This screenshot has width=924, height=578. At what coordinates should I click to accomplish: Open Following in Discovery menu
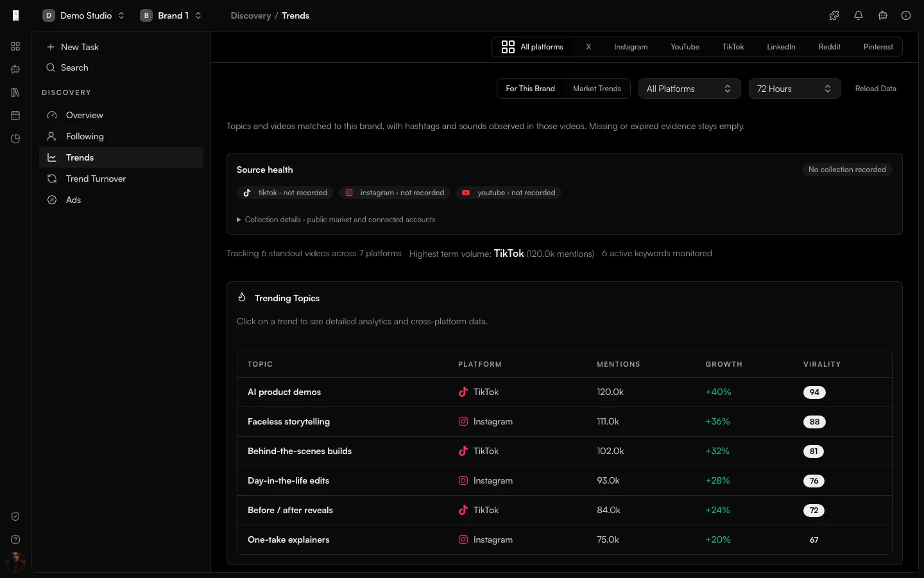(121, 136)
